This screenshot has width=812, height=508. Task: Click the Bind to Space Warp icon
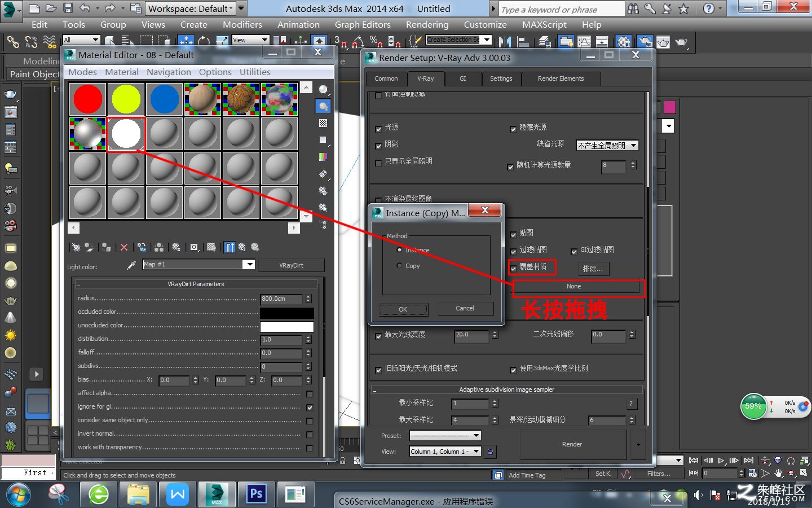tap(50, 41)
